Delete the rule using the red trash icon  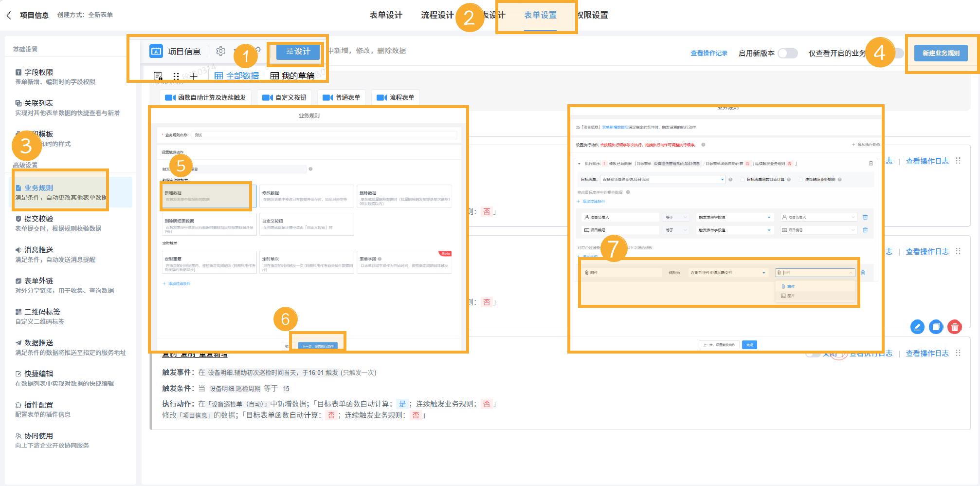pos(955,327)
